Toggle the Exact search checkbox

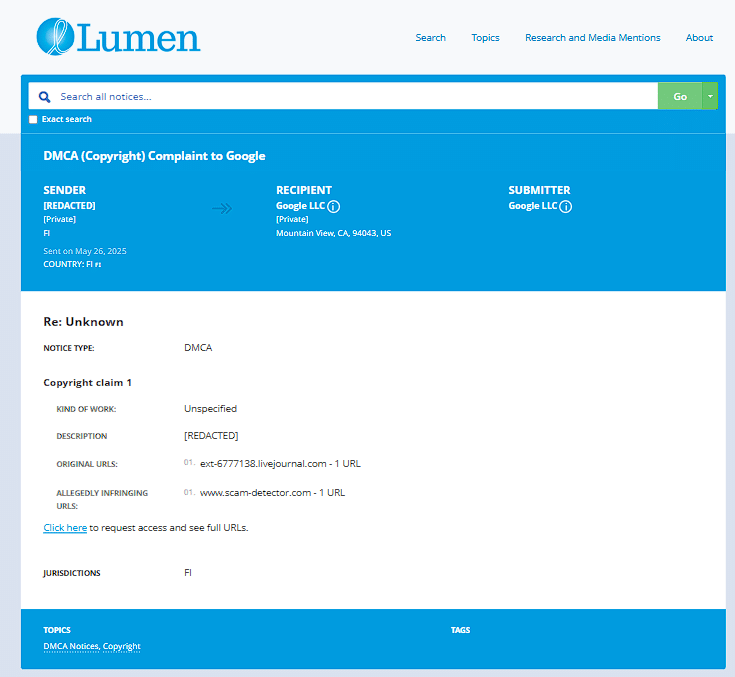coord(33,120)
